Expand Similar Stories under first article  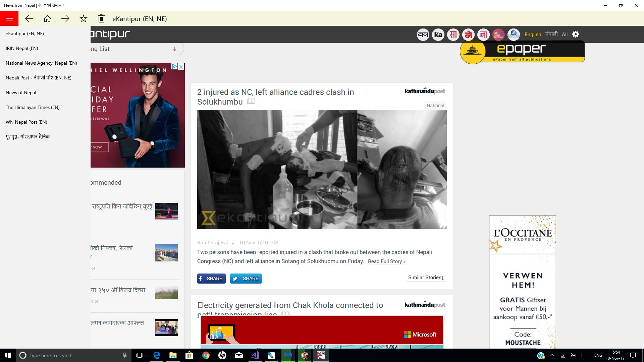(426, 278)
